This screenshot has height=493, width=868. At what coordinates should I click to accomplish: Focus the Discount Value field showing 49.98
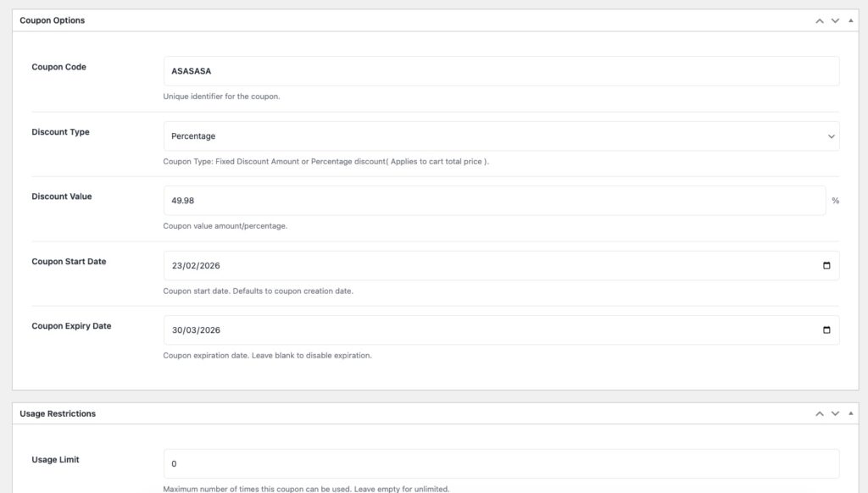[493, 201]
